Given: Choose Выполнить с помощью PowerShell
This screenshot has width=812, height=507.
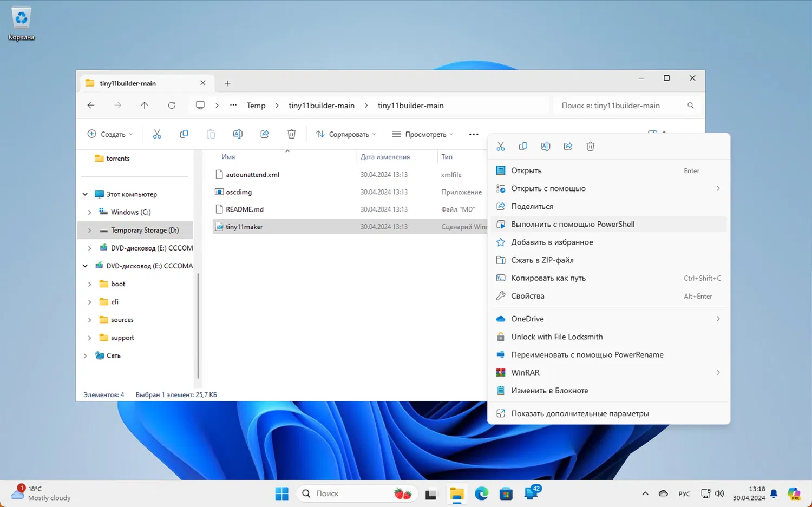Looking at the screenshot, I should point(573,224).
